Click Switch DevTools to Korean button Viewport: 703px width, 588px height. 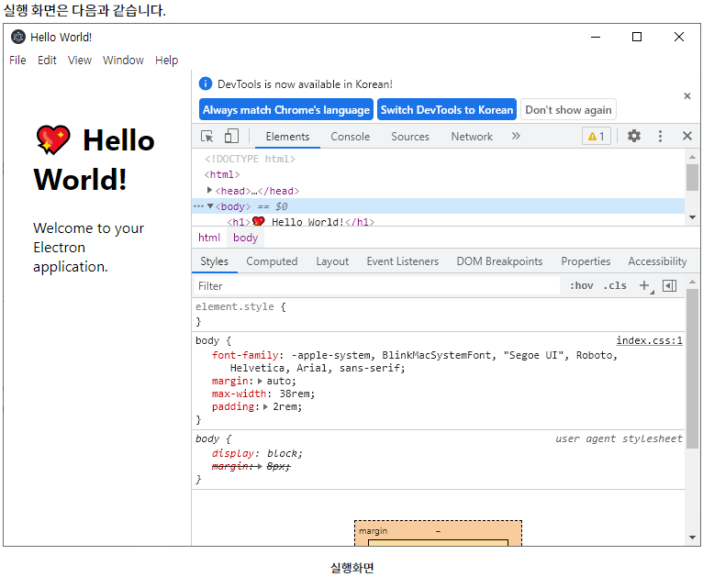(x=447, y=109)
